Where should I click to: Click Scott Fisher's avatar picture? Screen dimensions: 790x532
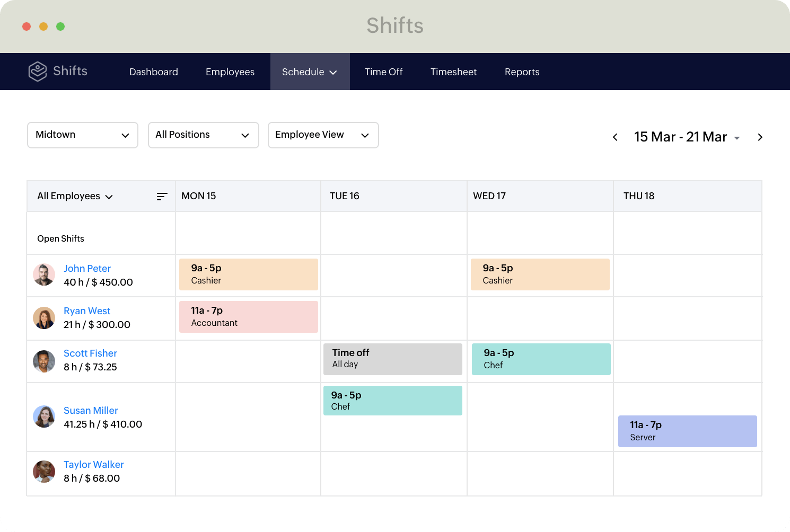click(44, 361)
